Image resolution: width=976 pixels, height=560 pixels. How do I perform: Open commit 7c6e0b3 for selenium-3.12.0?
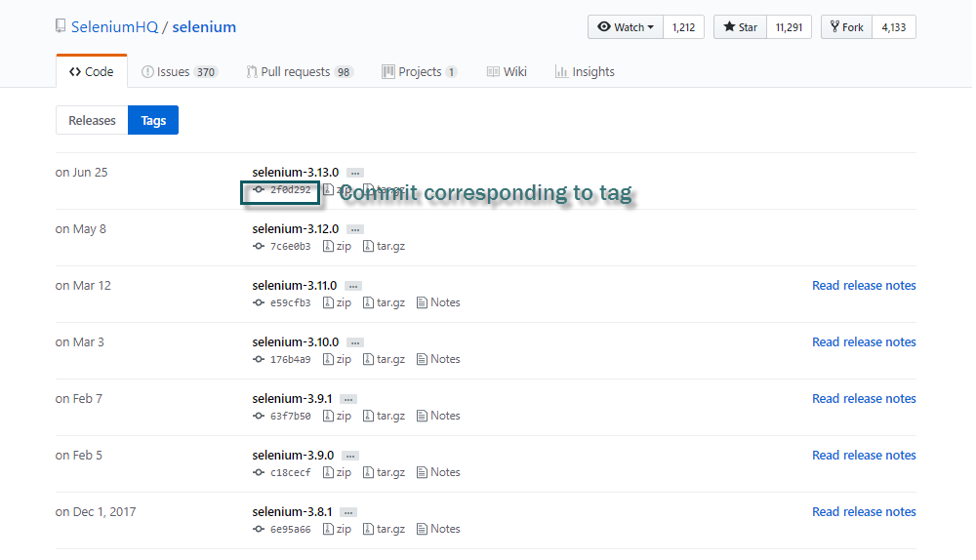(290, 247)
